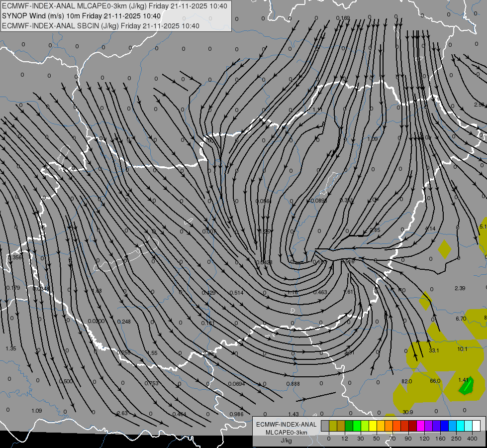Image resolution: width=487 pixels, height=448 pixels.
Task: Click the map value 0.500
Action: coord(66,381)
